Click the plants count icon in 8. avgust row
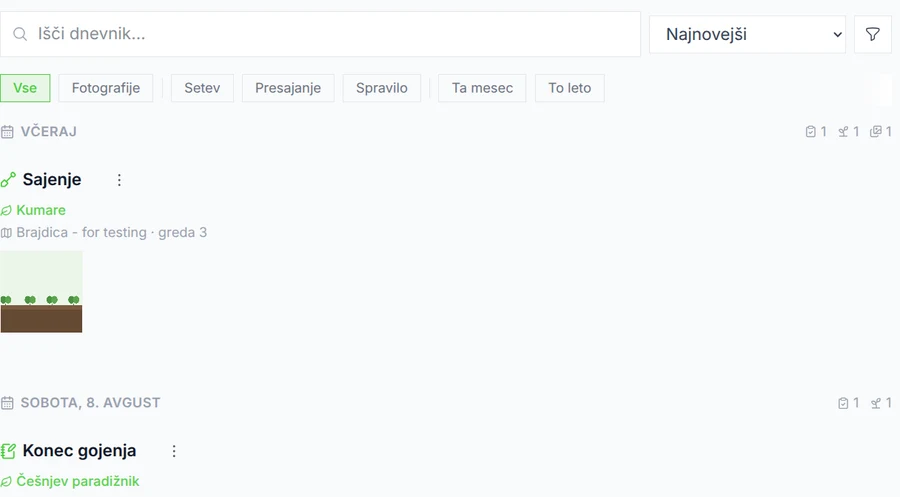 [876, 403]
